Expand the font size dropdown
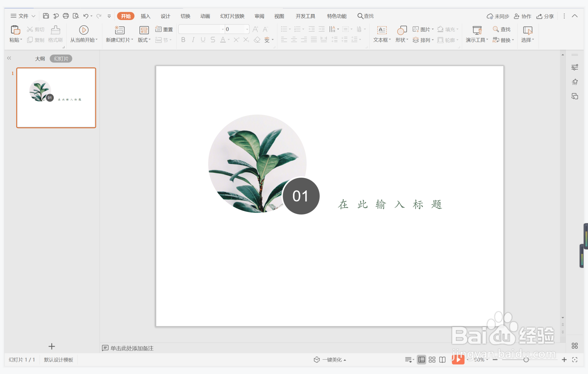 tap(247, 29)
